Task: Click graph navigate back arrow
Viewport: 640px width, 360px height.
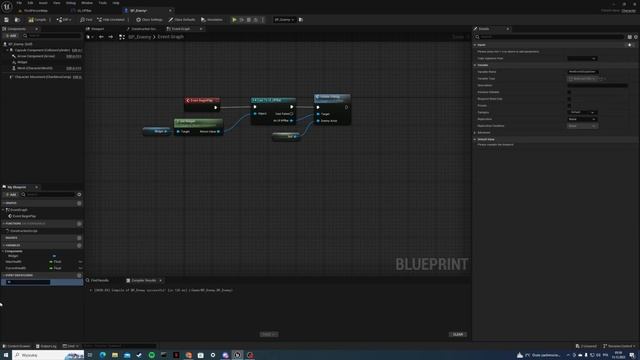Action: (101, 37)
